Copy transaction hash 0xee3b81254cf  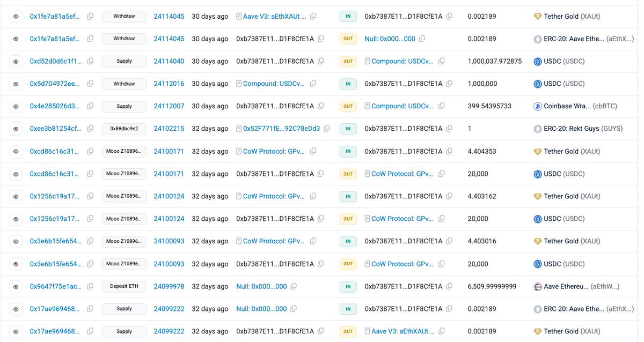(x=90, y=129)
